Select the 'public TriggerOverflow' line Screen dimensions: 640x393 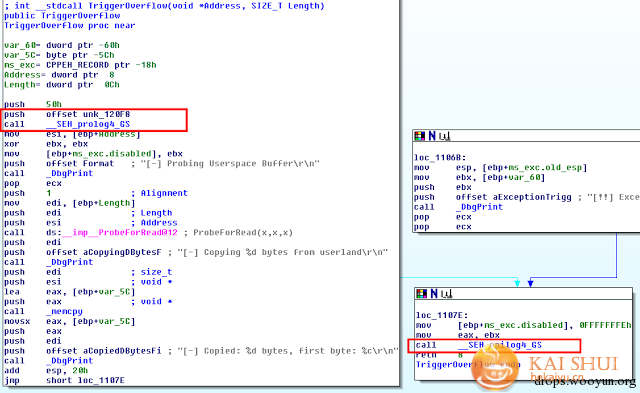pyautogui.click(x=62, y=16)
